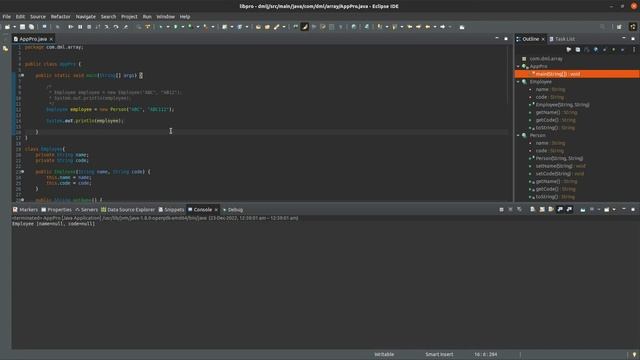This screenshot has height=360, width=640.
Task: Open the File menu
Action: (7, 17)
